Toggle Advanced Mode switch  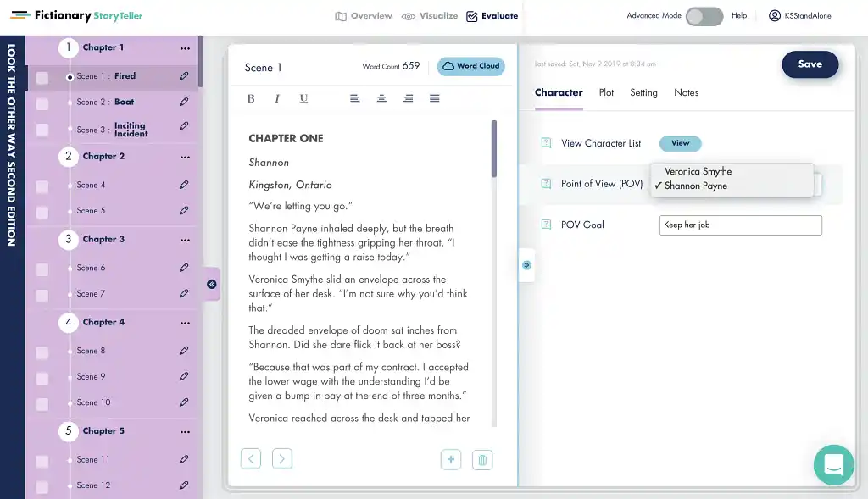point(704,16)
